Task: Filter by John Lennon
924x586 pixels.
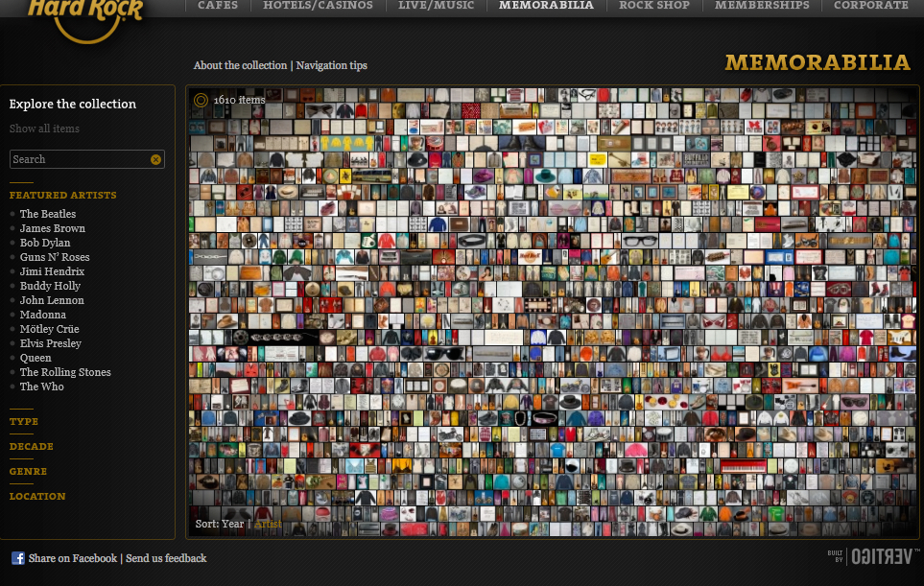Action: point(52,300)
